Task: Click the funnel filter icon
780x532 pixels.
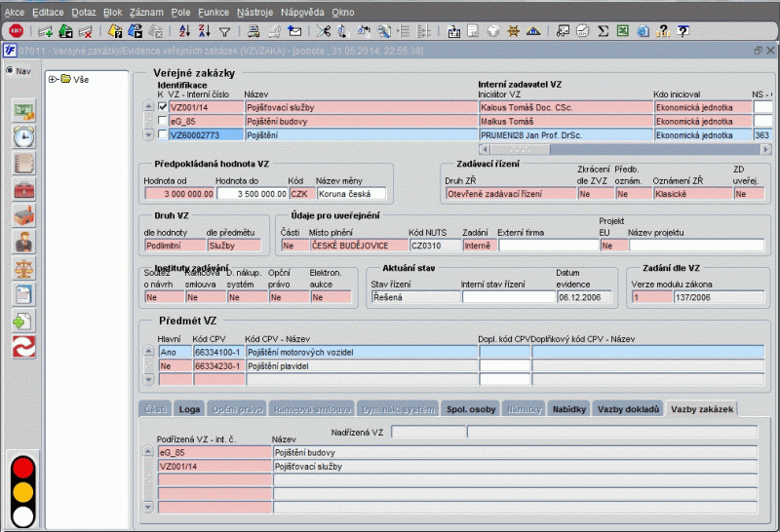Action: pyautogui.click(x=224, y=31)
